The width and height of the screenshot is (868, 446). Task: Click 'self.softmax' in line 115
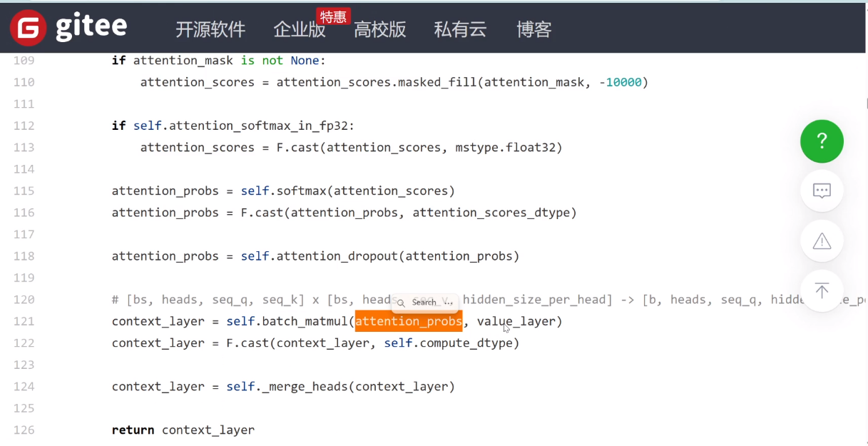(x=283, y=191)
